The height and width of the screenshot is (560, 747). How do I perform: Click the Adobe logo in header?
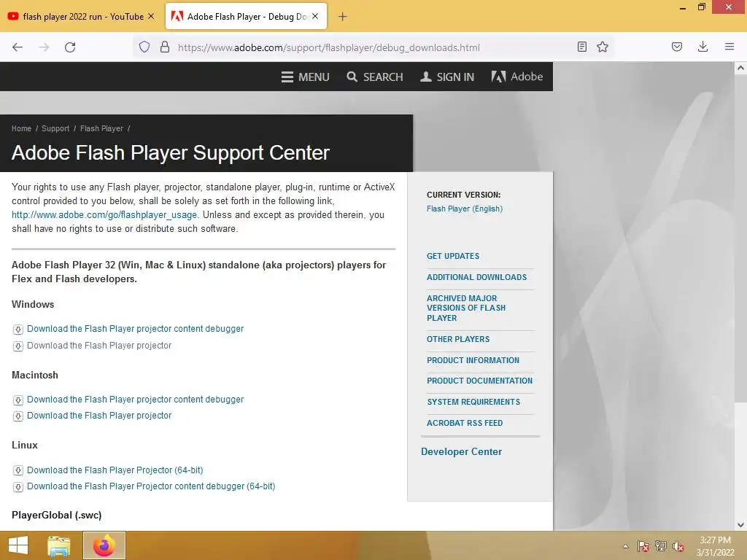click(x=517, y=77)
